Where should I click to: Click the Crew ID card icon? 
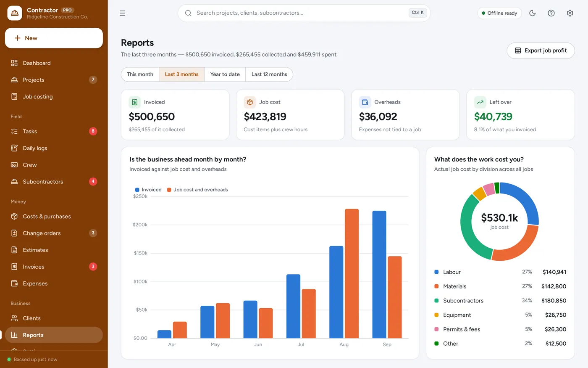(x=14, y=165)
